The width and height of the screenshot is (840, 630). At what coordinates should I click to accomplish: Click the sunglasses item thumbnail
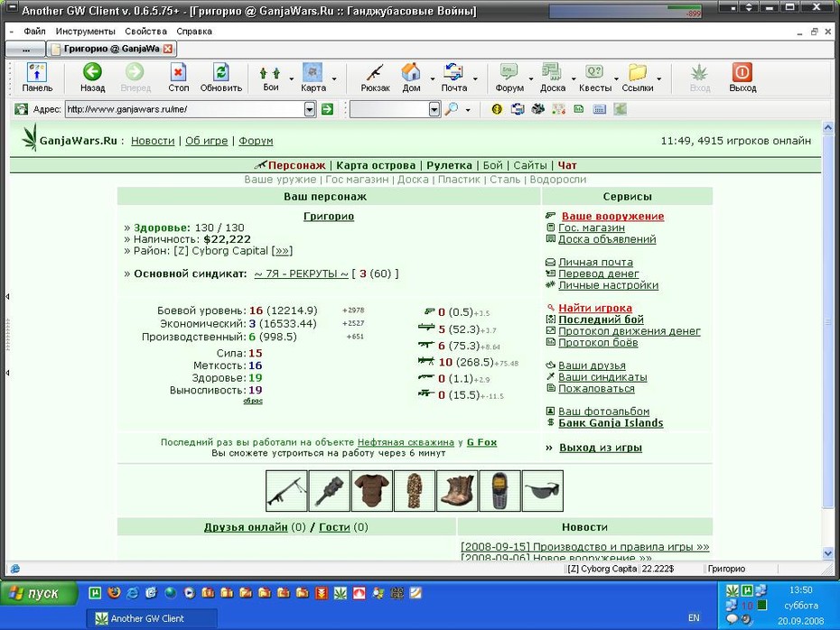point(542,491)
